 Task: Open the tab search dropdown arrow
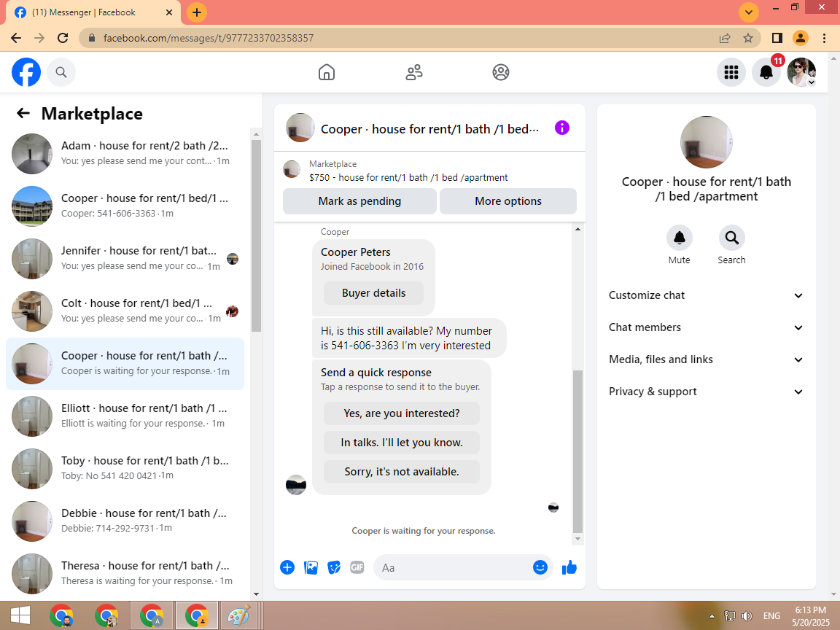coord(748,12)
